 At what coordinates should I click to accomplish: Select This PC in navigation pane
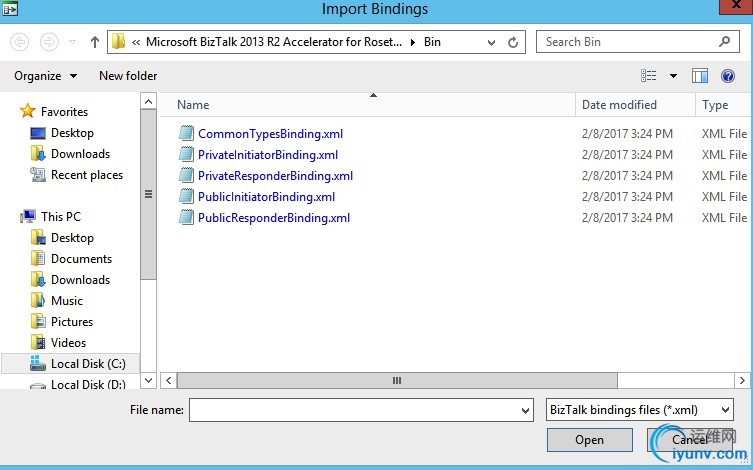point(61,217)
